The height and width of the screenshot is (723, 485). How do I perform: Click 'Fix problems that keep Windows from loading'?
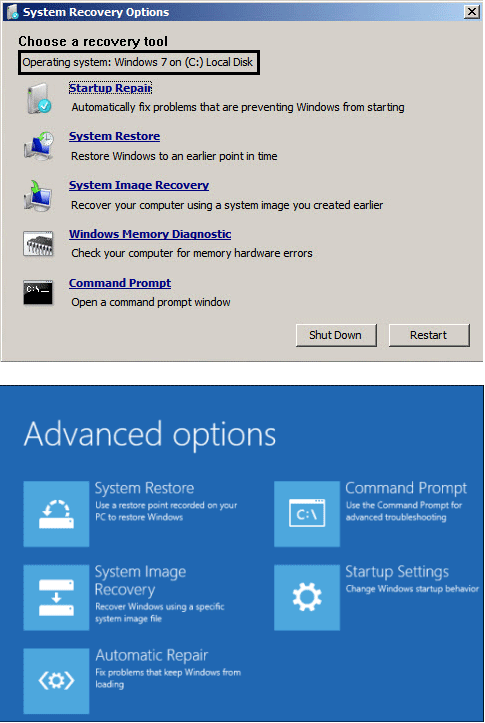(x=168, y=678)
